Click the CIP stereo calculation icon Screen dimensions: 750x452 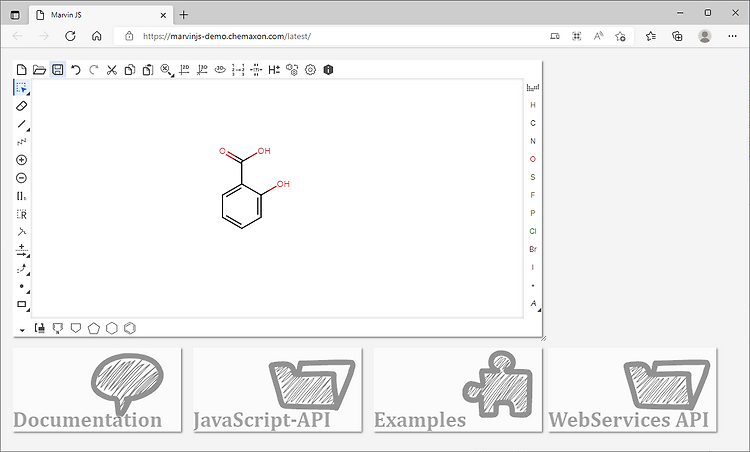pos(256,70)
